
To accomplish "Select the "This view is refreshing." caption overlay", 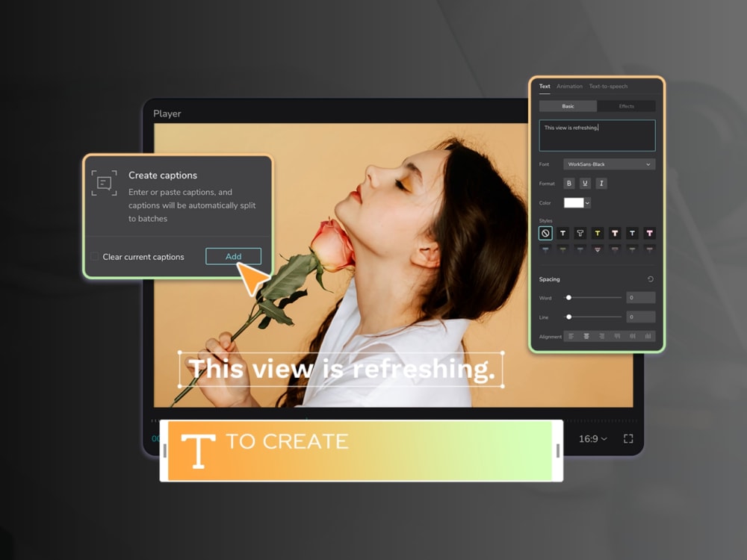I will pyautogui.click(x=341, y=369).
